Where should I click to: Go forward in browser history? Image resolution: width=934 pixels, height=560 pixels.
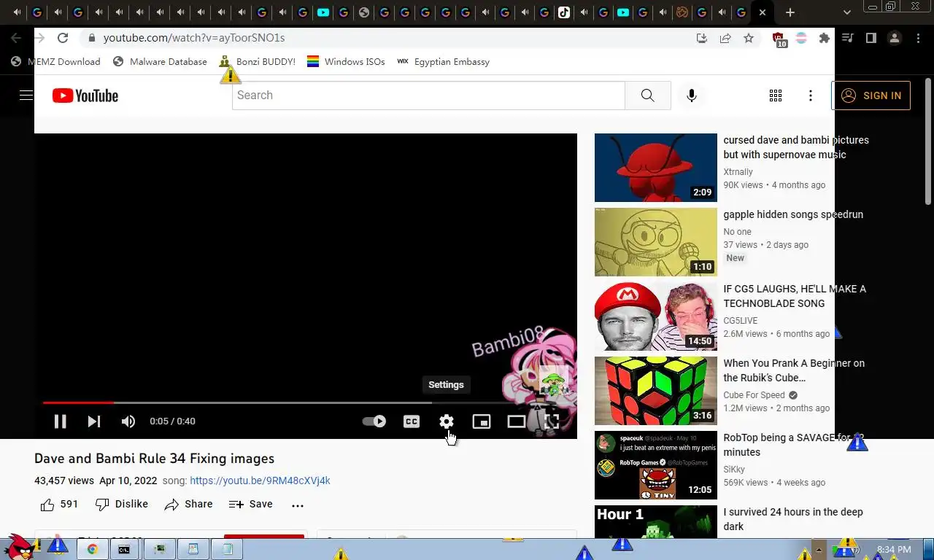pos(39,38)
